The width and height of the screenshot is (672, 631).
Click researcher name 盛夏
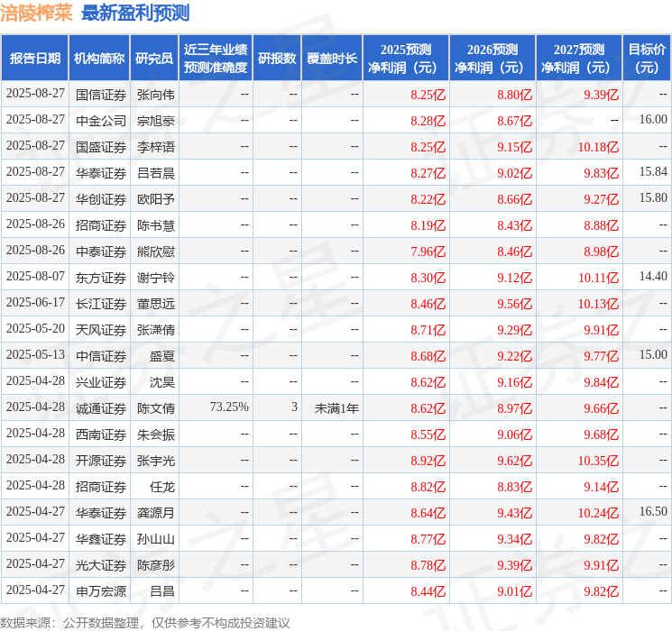pyautogui.click(x=162, y=356)
